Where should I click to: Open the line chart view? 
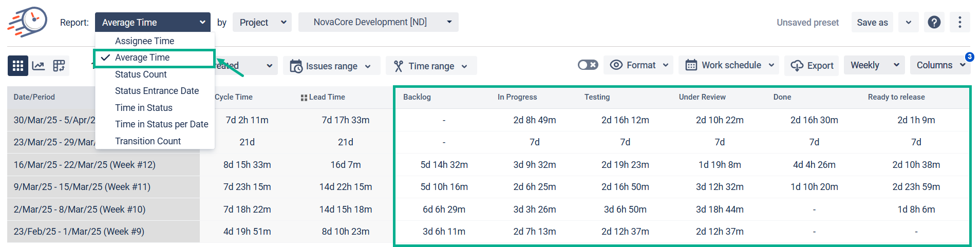(x=39, y=66)
